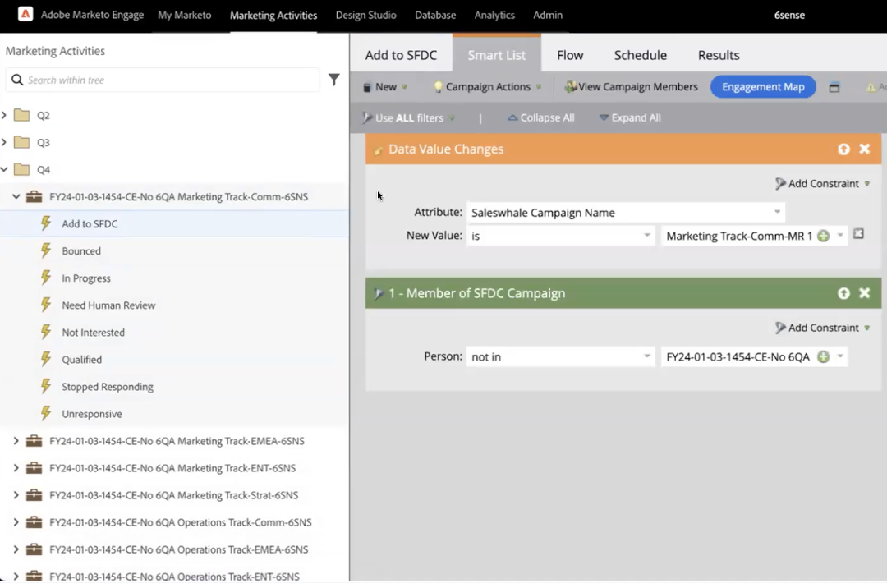This screenshot has height=588, width=887.
Task: Click lightning icon beside Bounced
Action: coord(46,250)
